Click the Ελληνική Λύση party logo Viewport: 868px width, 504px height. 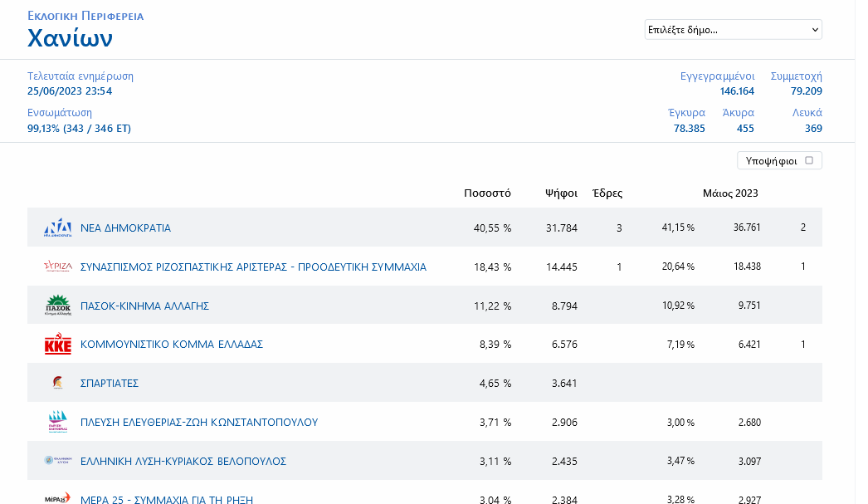click(58, 461)
